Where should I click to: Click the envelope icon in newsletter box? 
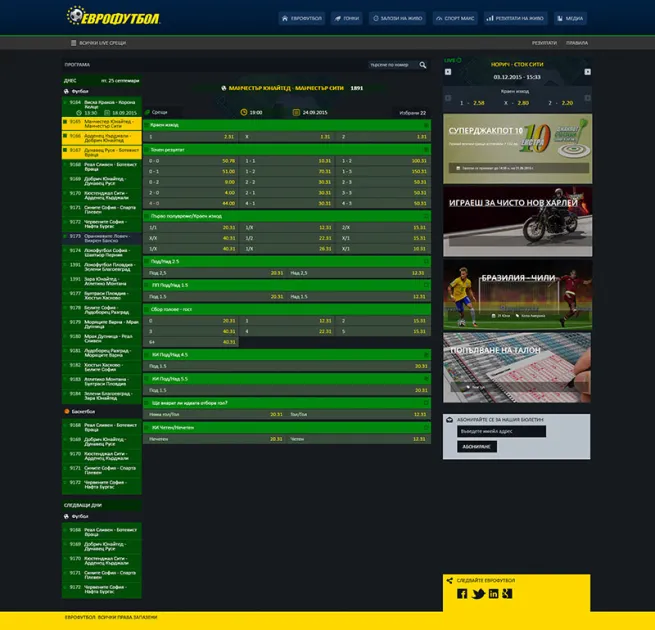(x=449, y=419)
